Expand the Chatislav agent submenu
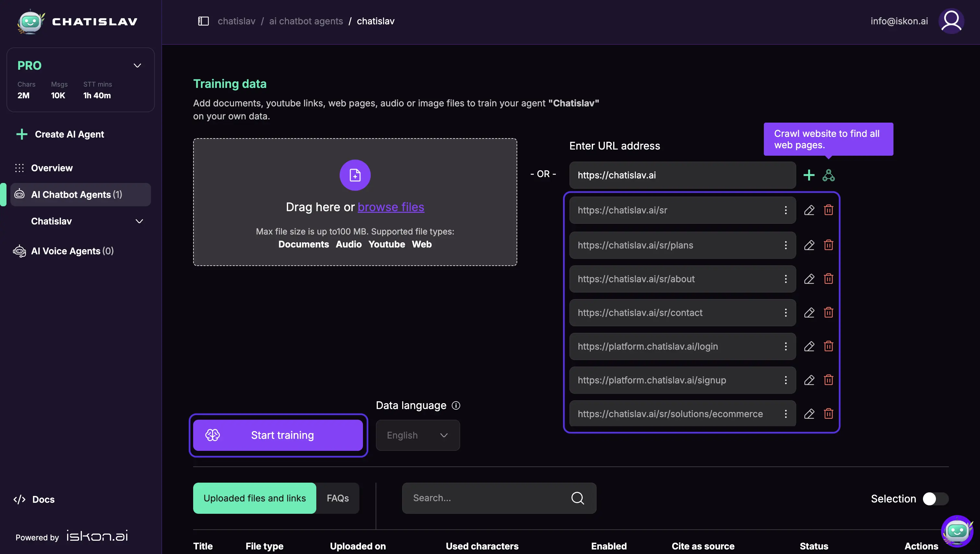This screenshot has height=554, width=980. 140,221
